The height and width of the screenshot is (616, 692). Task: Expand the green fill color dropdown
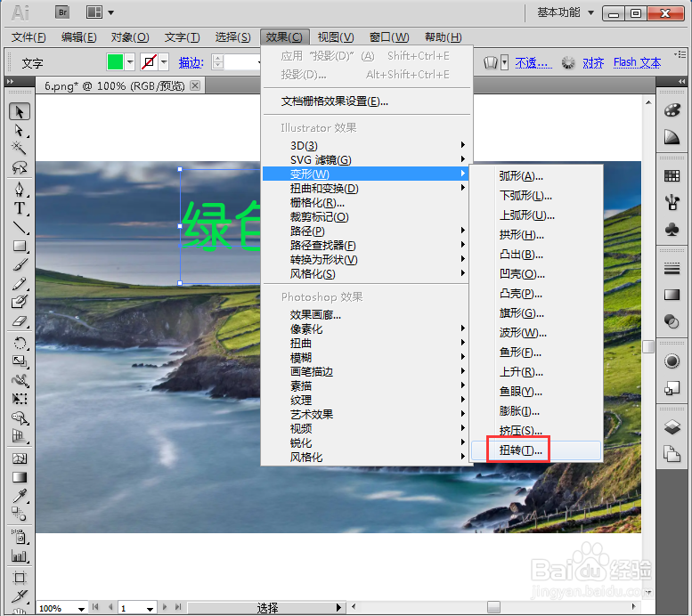(x=130, y=62)
